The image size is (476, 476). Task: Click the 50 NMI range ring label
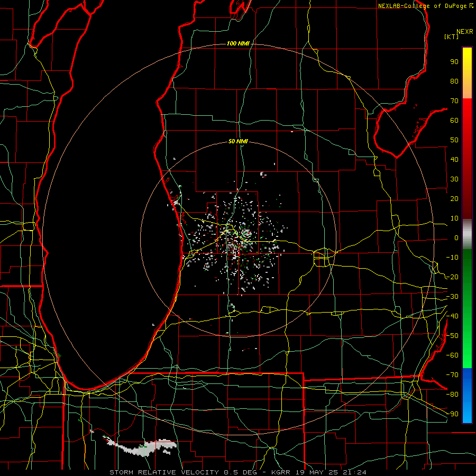238,141
